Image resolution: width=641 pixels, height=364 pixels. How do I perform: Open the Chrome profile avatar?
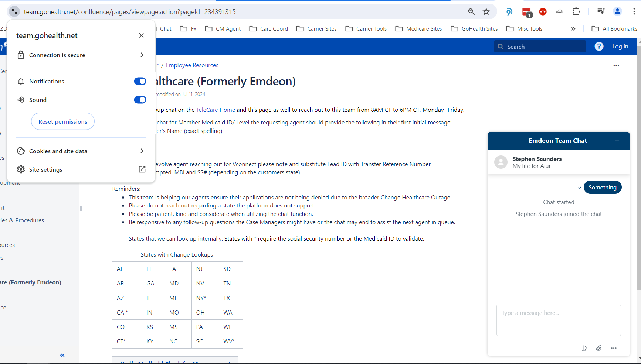(617, 11)
